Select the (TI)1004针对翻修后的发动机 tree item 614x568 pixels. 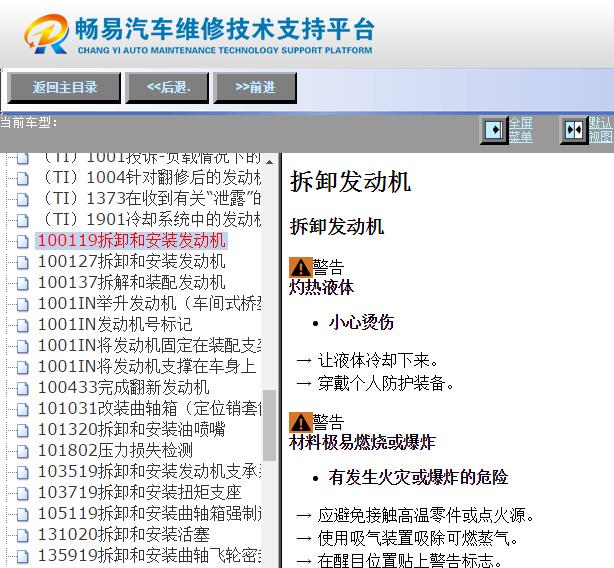tap(150, 177)
